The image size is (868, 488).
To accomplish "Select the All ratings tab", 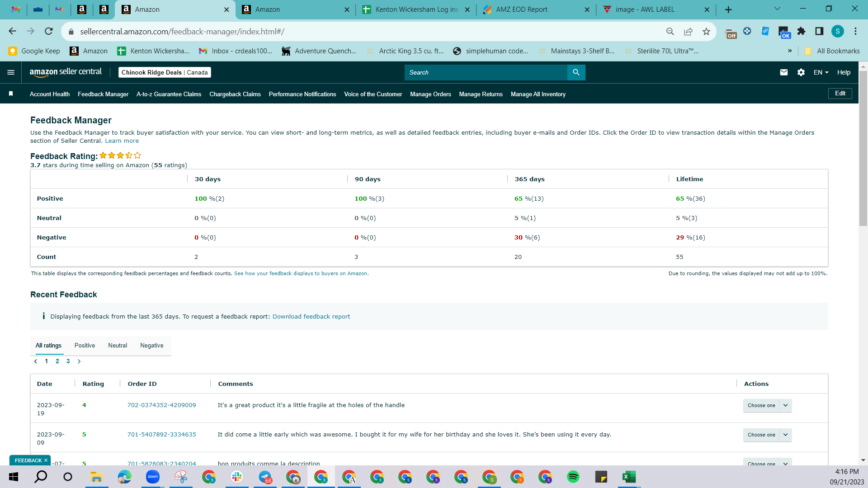I will tap(48, 345).
